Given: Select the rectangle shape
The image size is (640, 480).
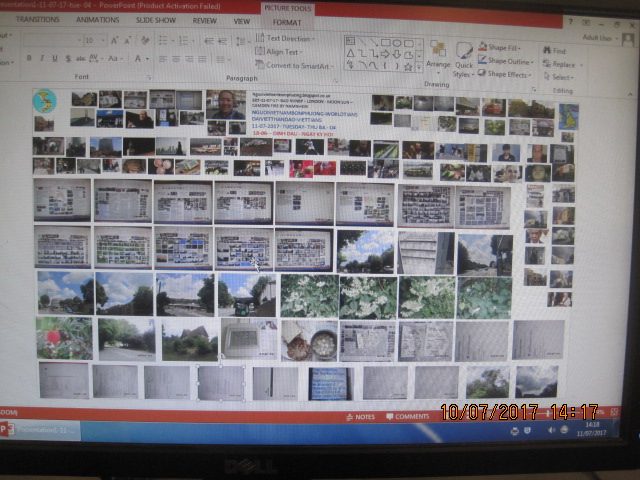Looking at the screenshot, I should (385, 42).
